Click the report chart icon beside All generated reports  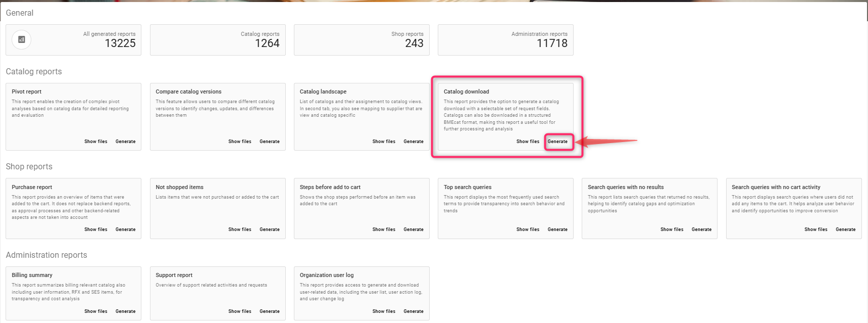tap(21, 40)
